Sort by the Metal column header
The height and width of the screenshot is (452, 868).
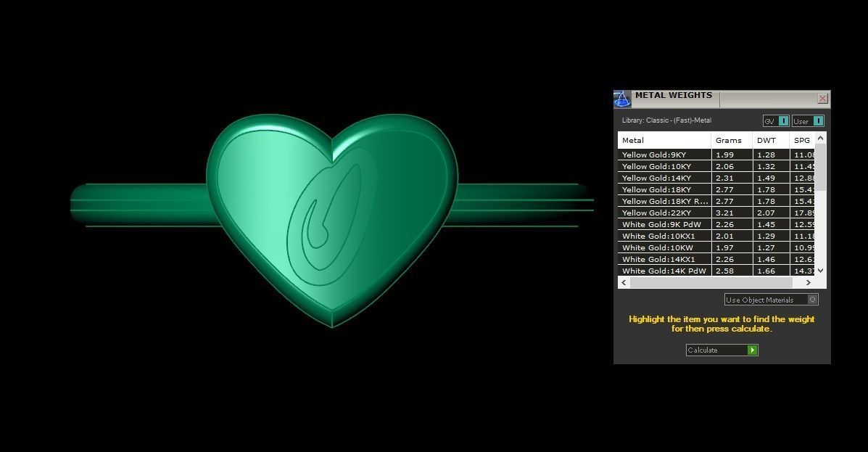pos(664,140)
